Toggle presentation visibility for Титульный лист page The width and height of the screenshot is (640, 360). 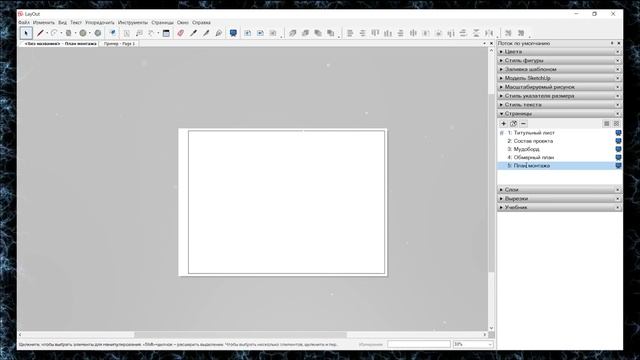point(618,133)
